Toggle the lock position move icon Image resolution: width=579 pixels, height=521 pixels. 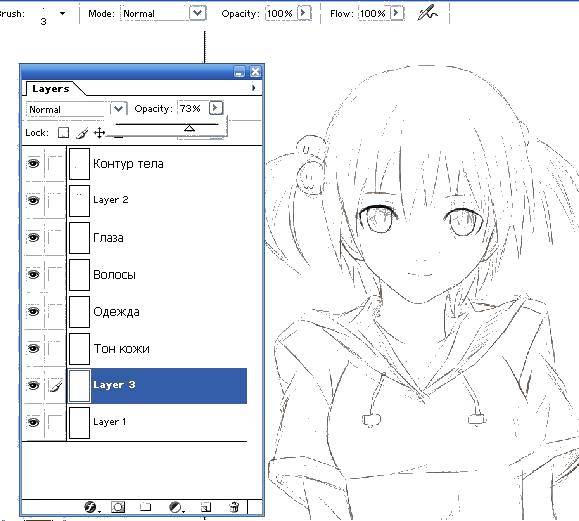tap(99, 133)
